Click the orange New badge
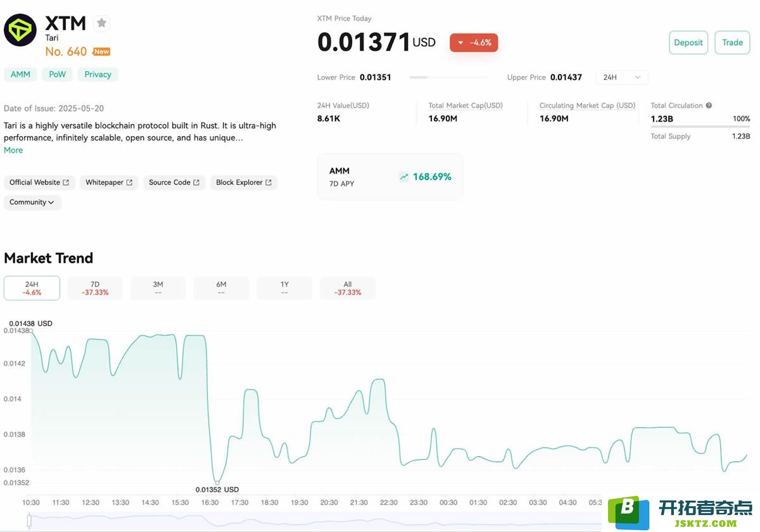760x532 pixels. point(101,52)
